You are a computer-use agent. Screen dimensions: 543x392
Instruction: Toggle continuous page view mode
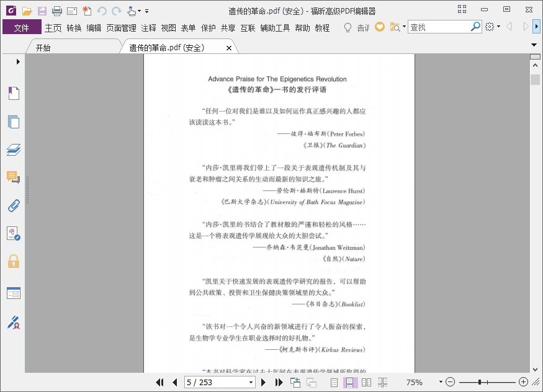click(x=350, y=382)
